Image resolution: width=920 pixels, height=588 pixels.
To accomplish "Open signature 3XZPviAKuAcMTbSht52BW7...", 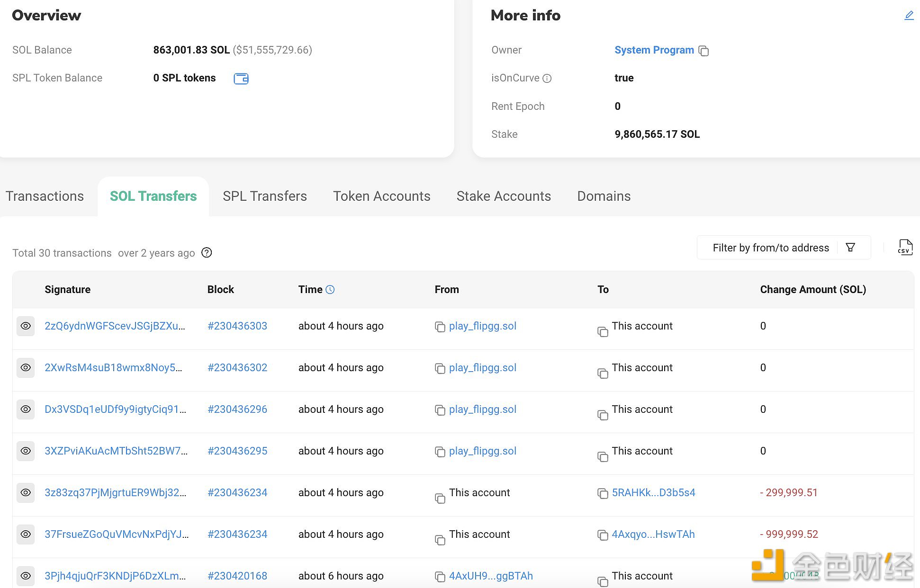I will pos(116,451).
